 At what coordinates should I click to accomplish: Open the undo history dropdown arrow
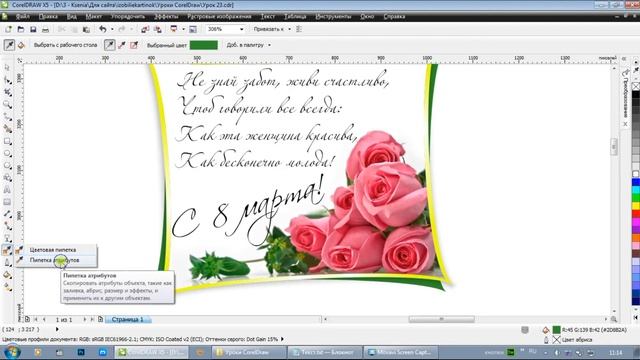click(112, 29)
